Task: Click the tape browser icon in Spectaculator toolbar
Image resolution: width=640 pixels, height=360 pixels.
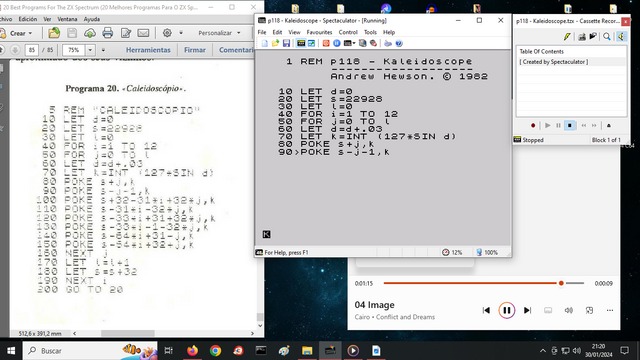Action: coord(362,43)
